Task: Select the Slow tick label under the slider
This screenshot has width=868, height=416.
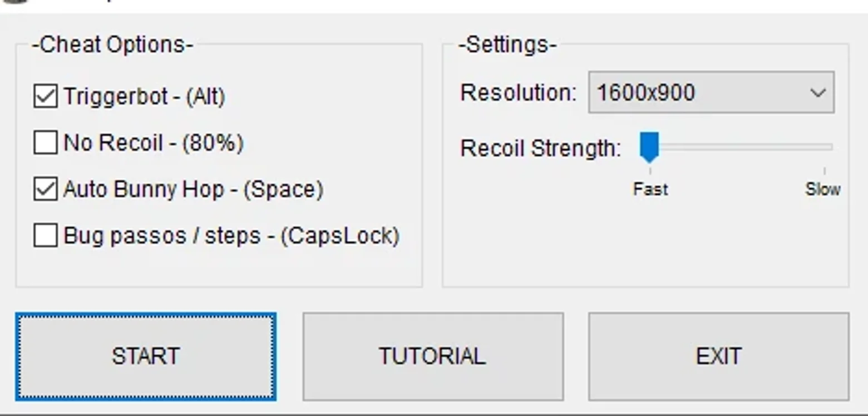Action: (823, 189)
